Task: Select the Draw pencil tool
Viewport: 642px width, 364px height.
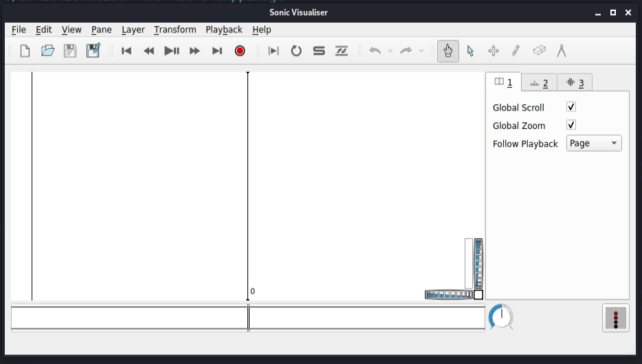Action: 516,51
